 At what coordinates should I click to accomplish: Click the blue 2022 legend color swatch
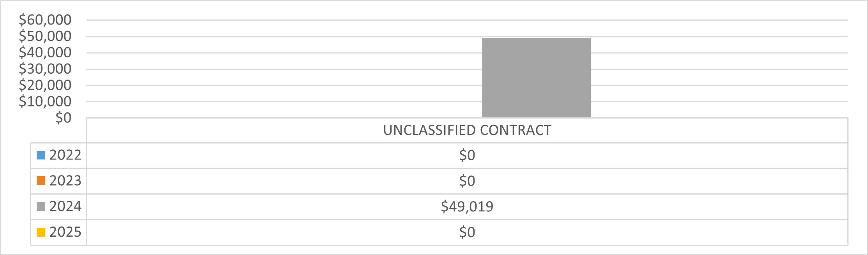[41, 155]
